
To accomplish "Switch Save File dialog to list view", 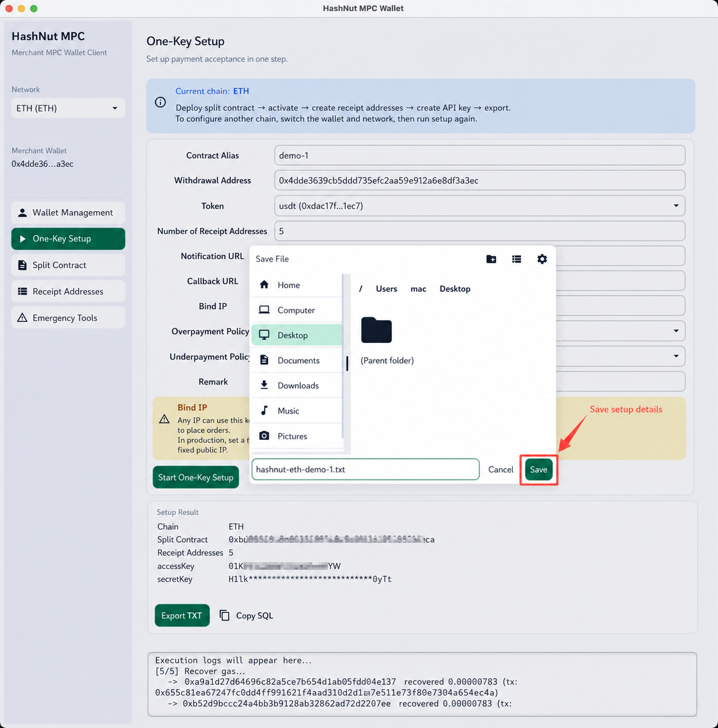I will click(x=516, y=259).
